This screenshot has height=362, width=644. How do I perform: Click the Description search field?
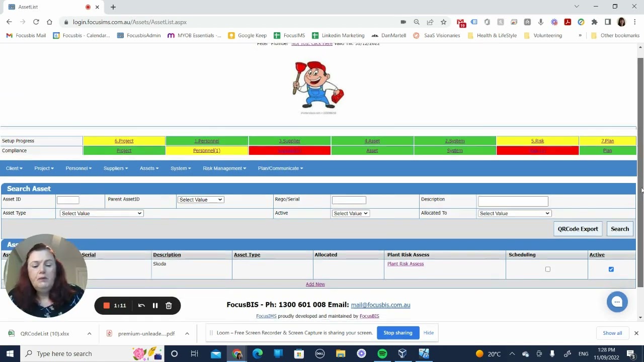pos(513,201)
